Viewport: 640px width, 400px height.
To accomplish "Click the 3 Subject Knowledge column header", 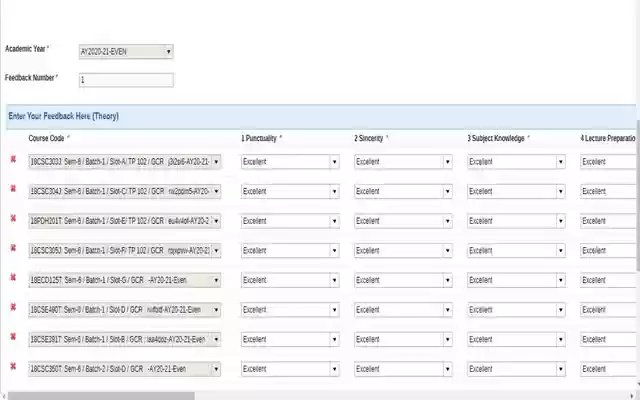I will click(x=498, y=138).
